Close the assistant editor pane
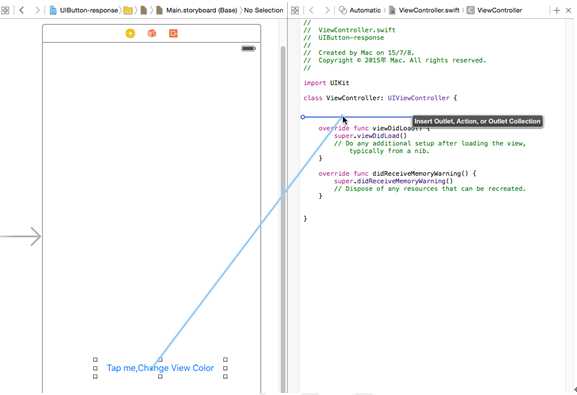The width and height of the screenshot is (577, 395). click(x=569, y=11)
